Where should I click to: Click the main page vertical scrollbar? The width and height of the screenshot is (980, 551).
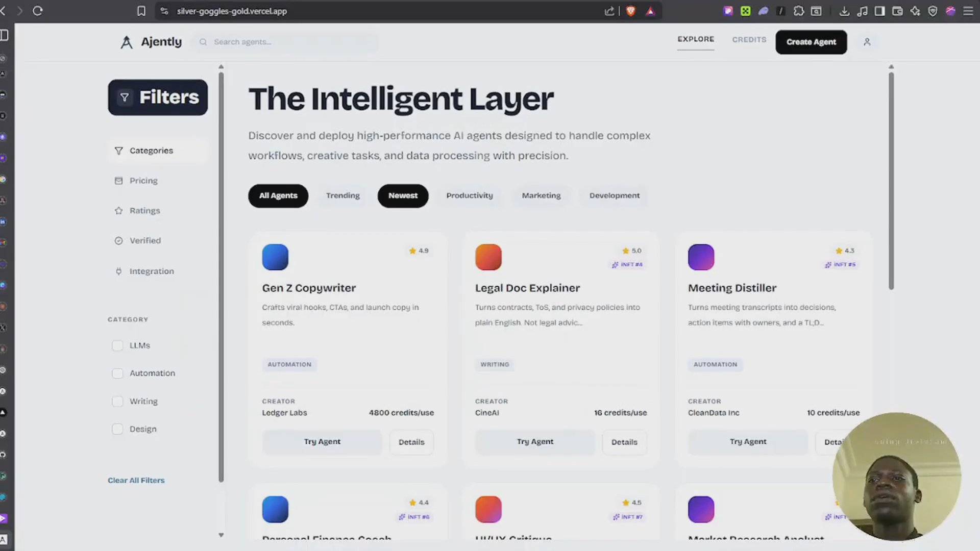click(x=891, y=181)
